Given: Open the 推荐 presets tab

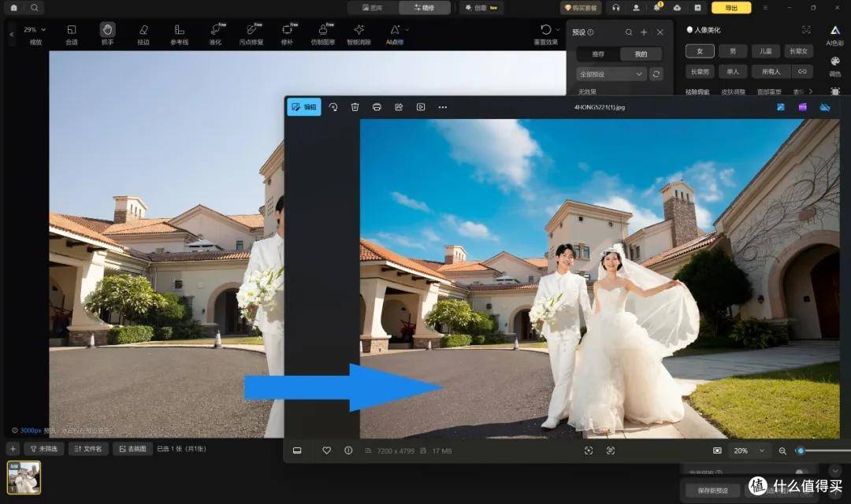Looking at the screenshot, I should click(598, 54).
